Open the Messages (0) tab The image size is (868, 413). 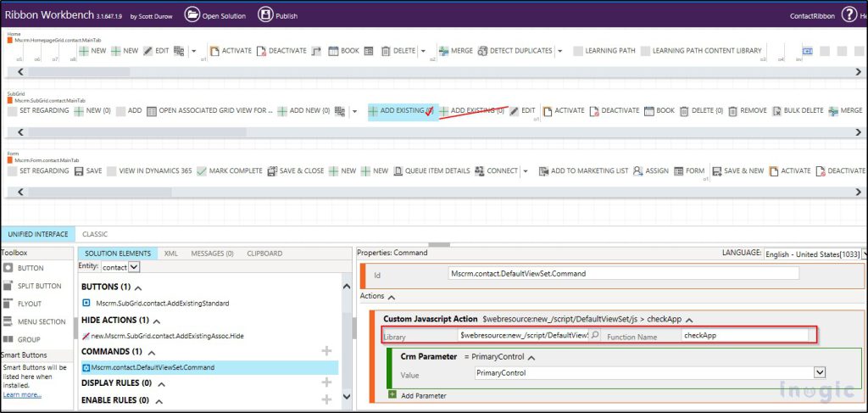click(212, 254)
